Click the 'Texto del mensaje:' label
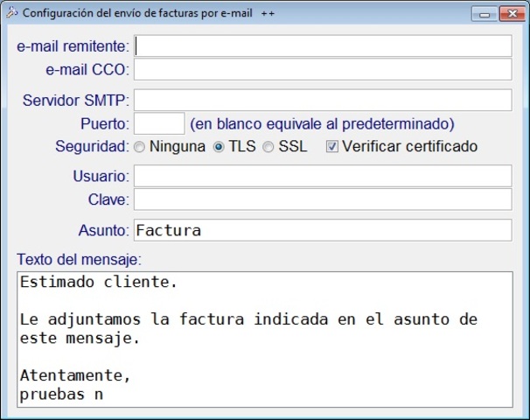The height and width of the screenshot is (420, 530). (79, 259)
